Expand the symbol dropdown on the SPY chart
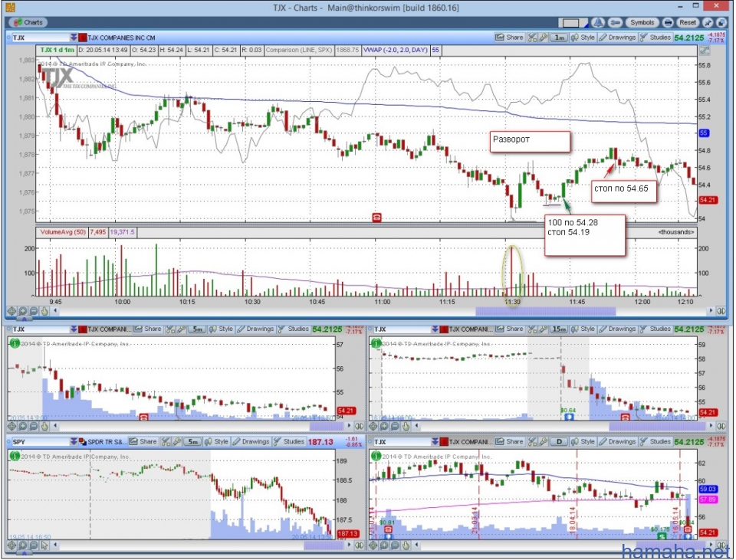 click(x=74, y=442)
